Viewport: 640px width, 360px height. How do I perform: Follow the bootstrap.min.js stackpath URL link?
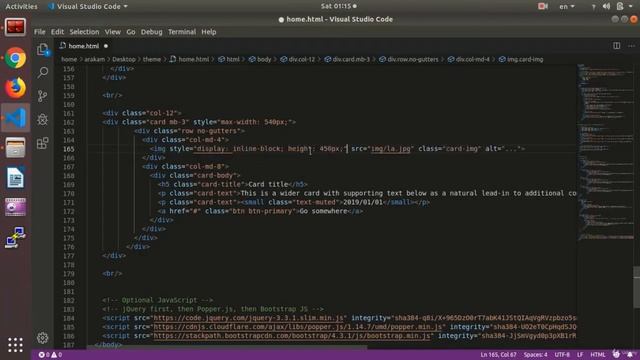[292, 336]
